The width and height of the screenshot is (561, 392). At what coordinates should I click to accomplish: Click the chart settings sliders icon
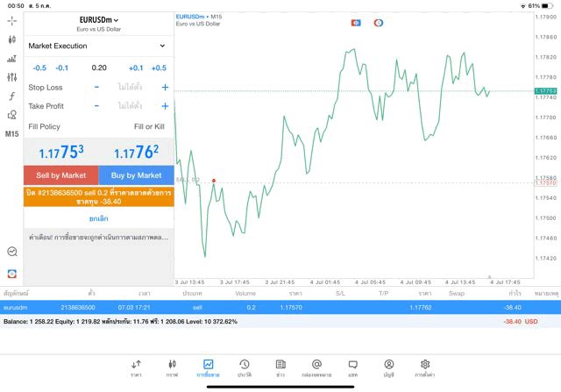click(x=11, y=77)
